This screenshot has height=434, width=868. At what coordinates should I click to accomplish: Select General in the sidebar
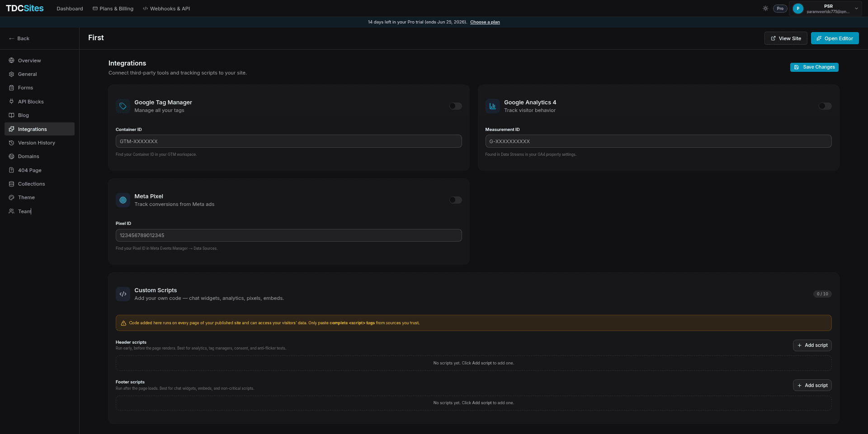pos(39,74)
